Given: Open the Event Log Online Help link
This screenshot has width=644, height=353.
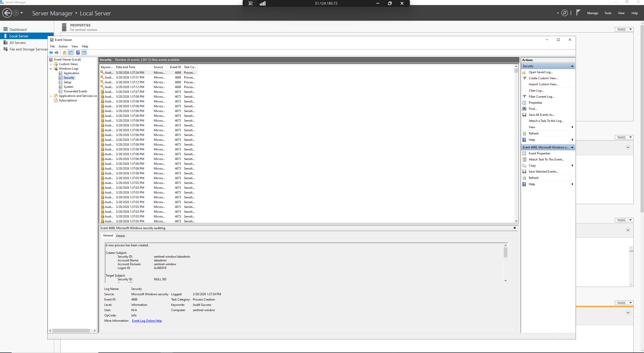Looking at the screenshot, I should click(147, 321).
